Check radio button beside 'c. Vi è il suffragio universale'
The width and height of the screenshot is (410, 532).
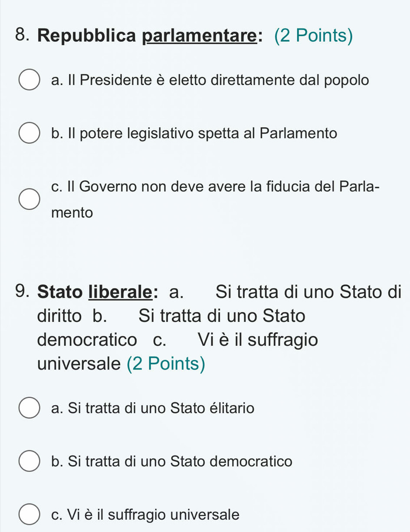29,515
